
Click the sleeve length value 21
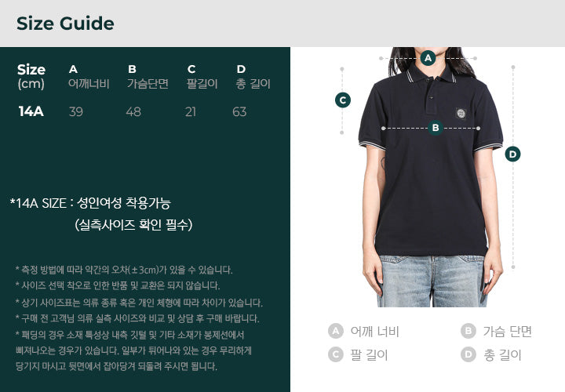pos(191,112)
